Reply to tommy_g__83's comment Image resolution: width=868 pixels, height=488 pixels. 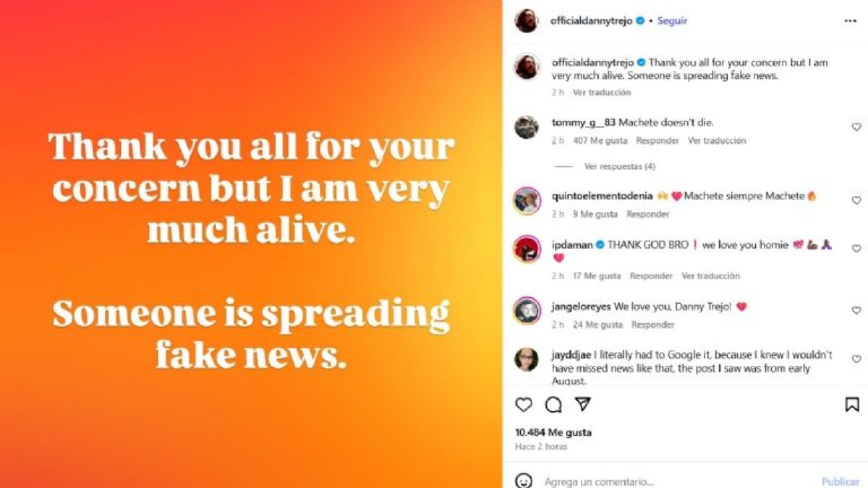click(657, 141)
